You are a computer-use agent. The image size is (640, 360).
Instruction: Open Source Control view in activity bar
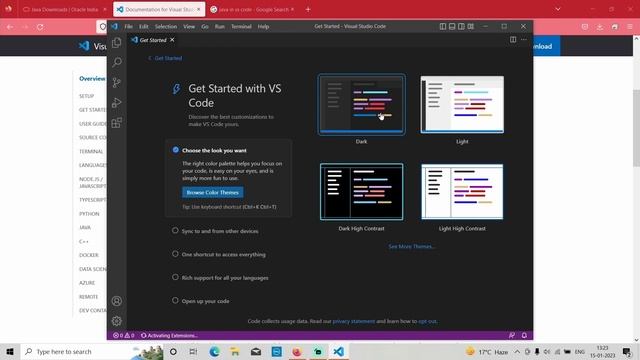(x=117, y=82)
